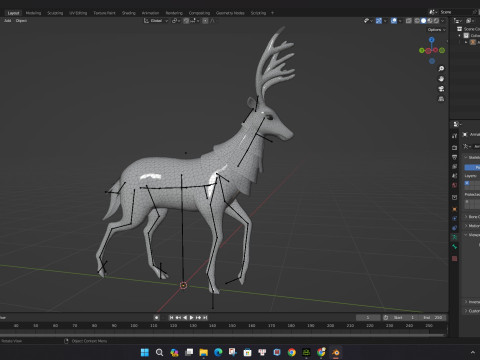This screenshot has height=360, width=480.
Task: Switch to the UV Editing workspace
Action: (78, 13)
